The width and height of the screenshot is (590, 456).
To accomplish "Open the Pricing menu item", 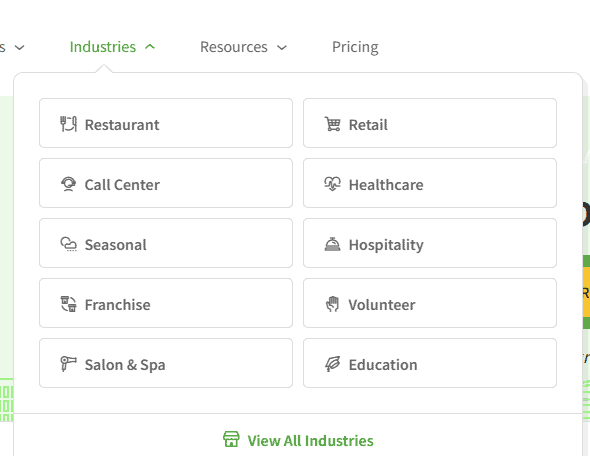I will coord(355,47).
